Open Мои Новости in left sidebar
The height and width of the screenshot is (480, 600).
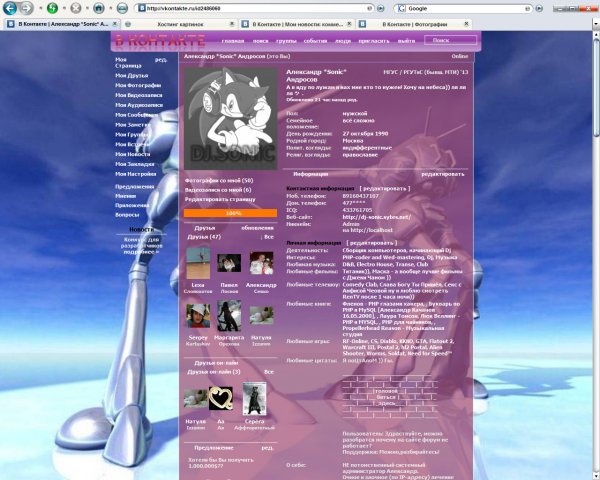click(x=133, y=154)
